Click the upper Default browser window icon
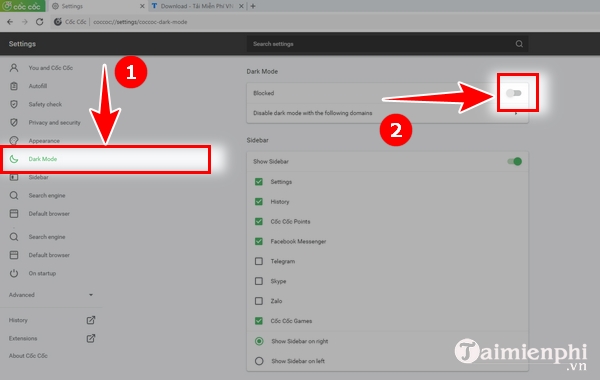This screenshot has height=380, width=600. 14,214
